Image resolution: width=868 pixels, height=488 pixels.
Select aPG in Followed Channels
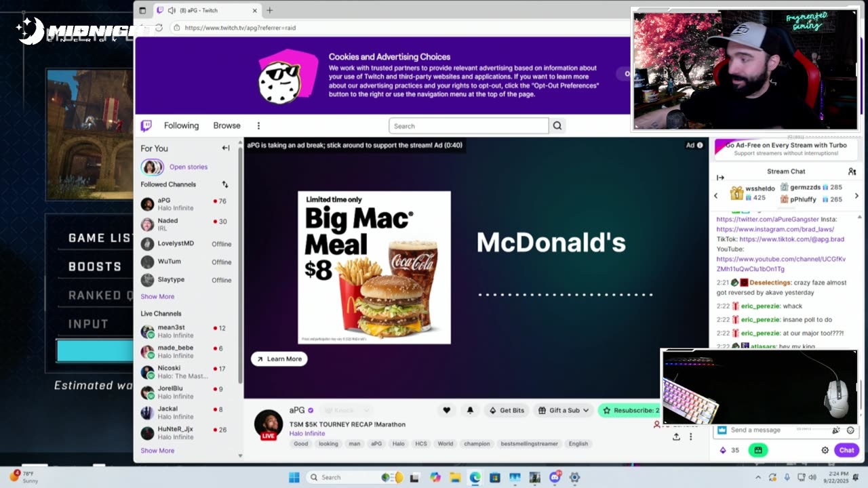tap(186, 205)
